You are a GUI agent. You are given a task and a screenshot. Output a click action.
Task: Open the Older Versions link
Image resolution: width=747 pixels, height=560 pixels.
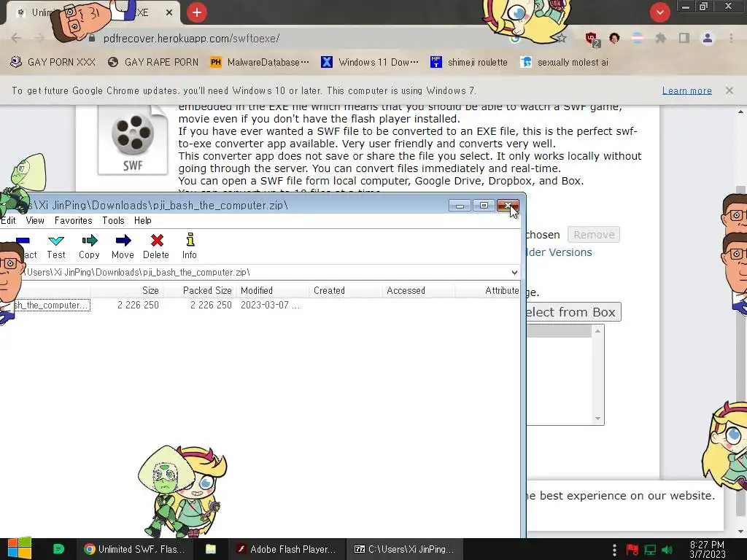[x=560, y=252]
